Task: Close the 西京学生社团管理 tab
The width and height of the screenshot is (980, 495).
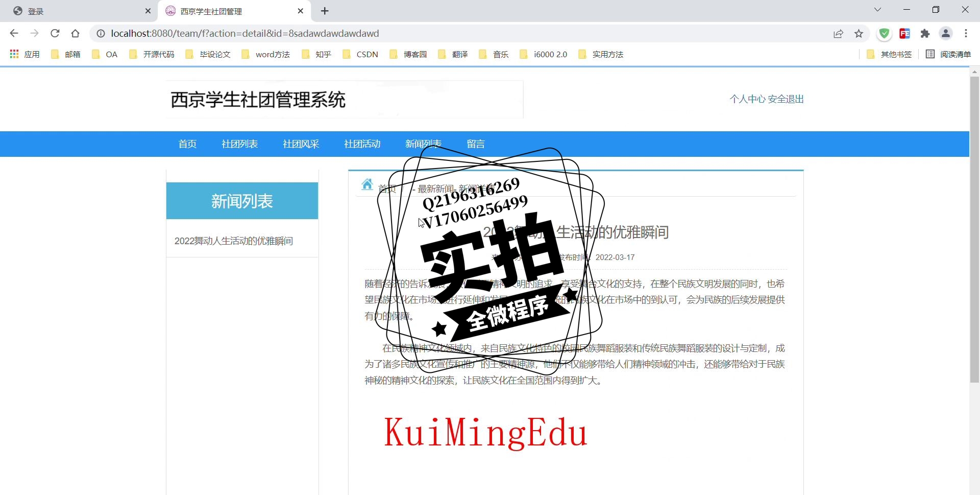Action: 301,11
